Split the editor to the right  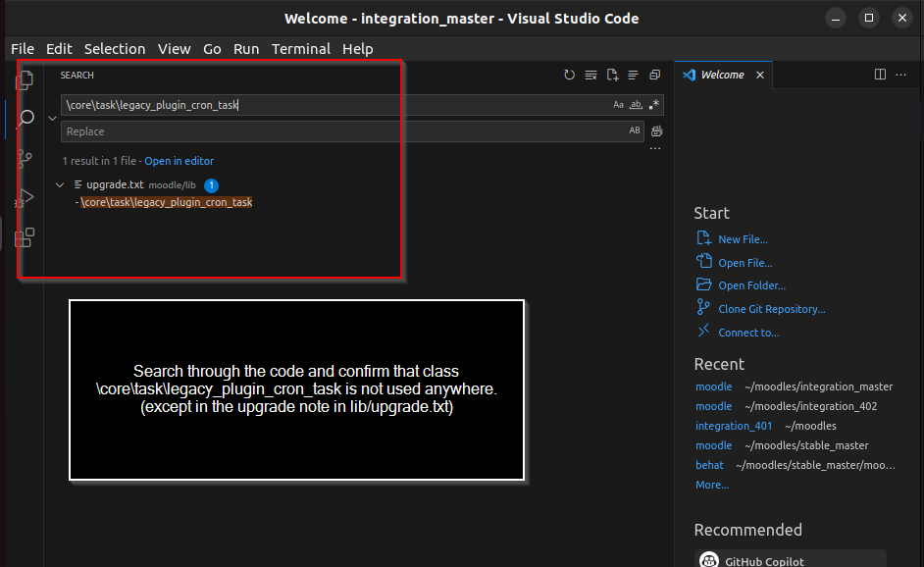pyautogui.click(x=880, y=75)
